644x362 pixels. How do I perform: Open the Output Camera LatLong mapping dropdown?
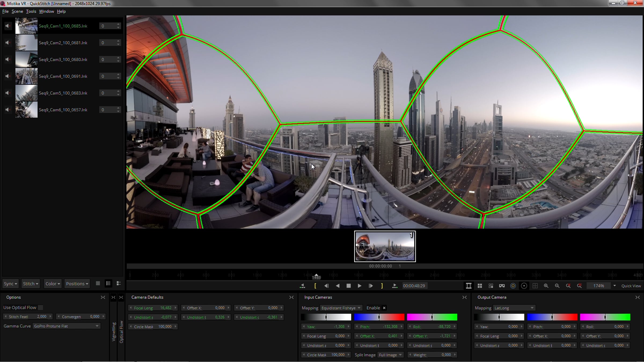514,308
